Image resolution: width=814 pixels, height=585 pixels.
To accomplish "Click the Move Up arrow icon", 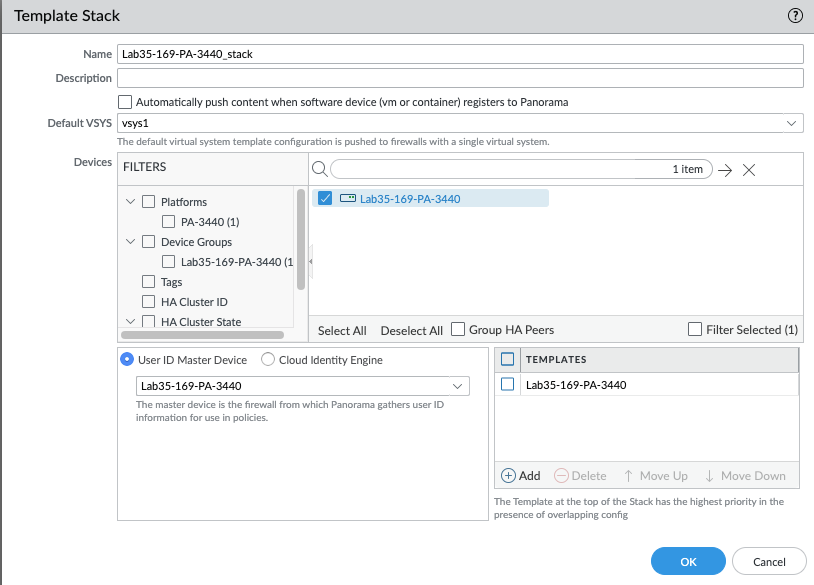I will [629, 476].
